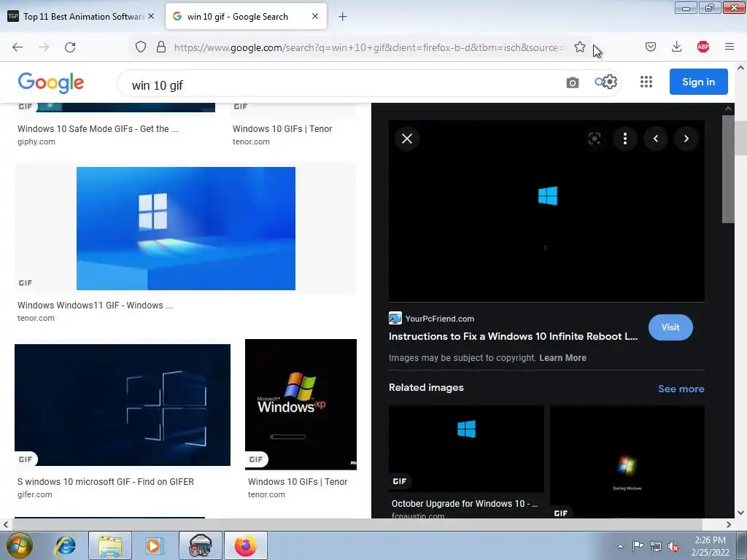Search by image using the camera icon
Viewport: 747px width, 560px height.
click(x=573, y=83)
